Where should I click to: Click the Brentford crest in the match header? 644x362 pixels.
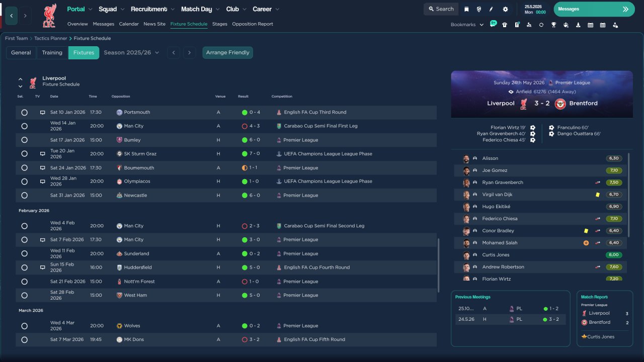(x=560, y=104)
